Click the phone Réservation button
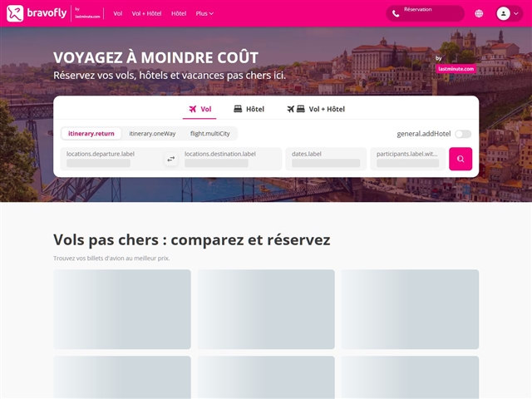 (425, 13)
